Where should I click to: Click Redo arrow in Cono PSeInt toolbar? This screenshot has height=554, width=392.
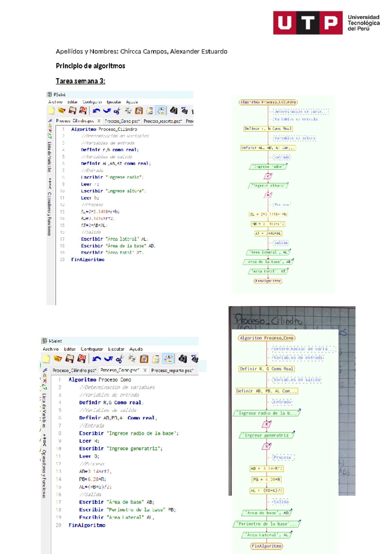coord(108,359)
